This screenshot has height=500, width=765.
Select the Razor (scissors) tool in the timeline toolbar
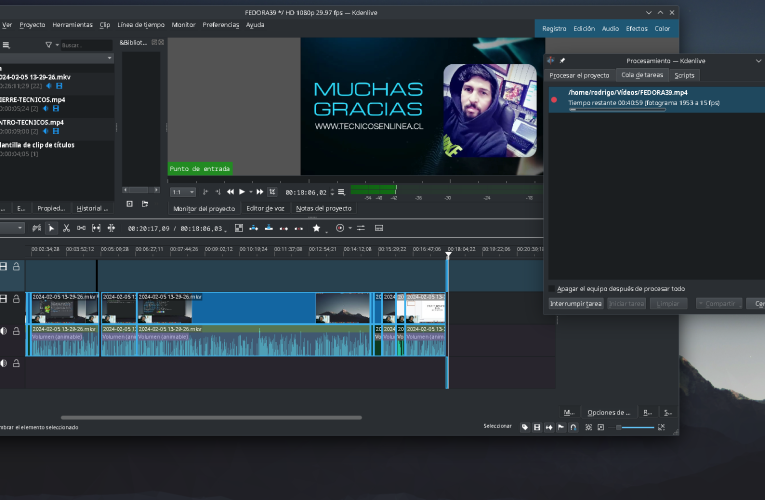66,228
